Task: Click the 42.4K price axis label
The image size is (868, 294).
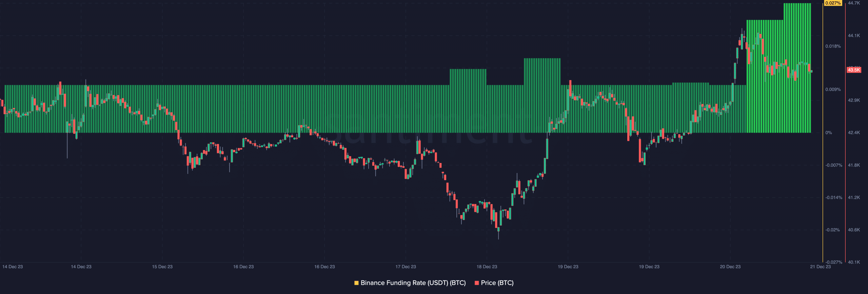Action: point(854,133)
